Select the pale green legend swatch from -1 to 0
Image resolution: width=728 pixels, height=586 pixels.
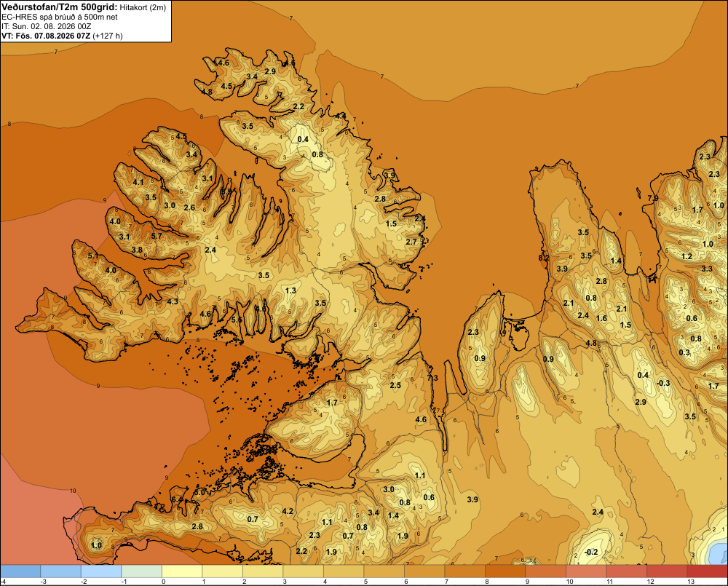coord(142,571)
